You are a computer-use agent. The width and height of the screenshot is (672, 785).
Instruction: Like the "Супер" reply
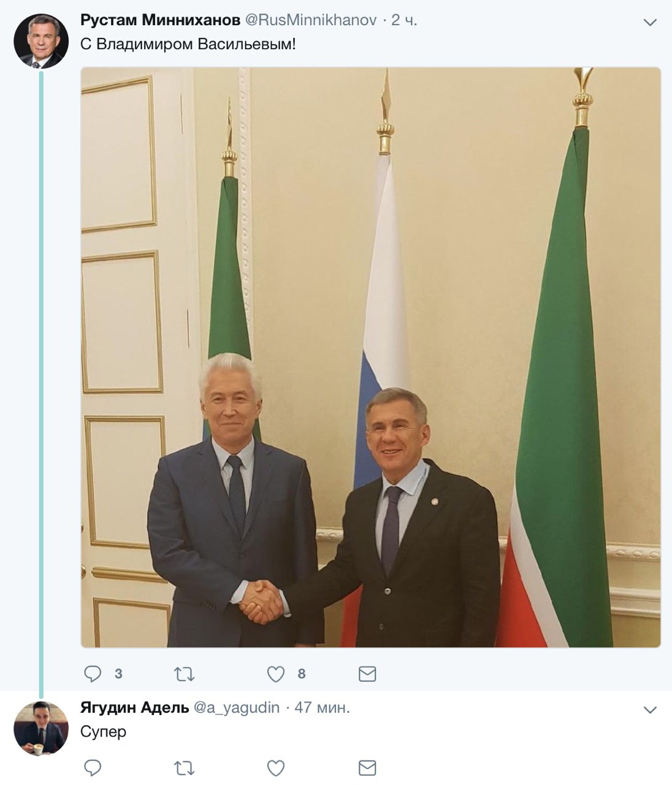click(276, 767)
